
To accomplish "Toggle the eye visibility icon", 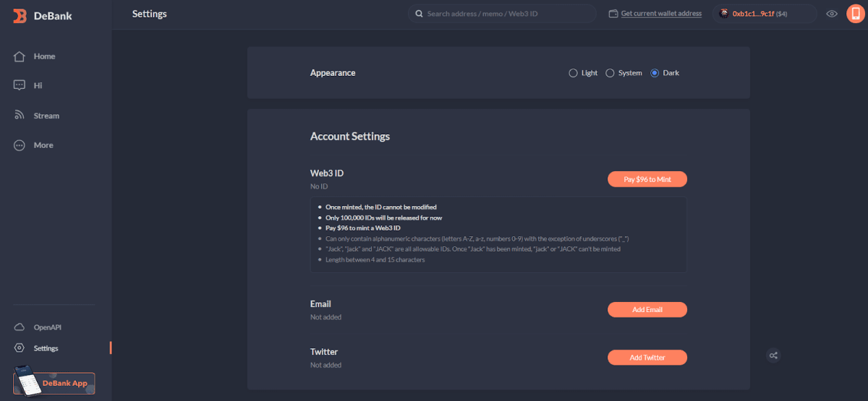I will tap(832, 14).
